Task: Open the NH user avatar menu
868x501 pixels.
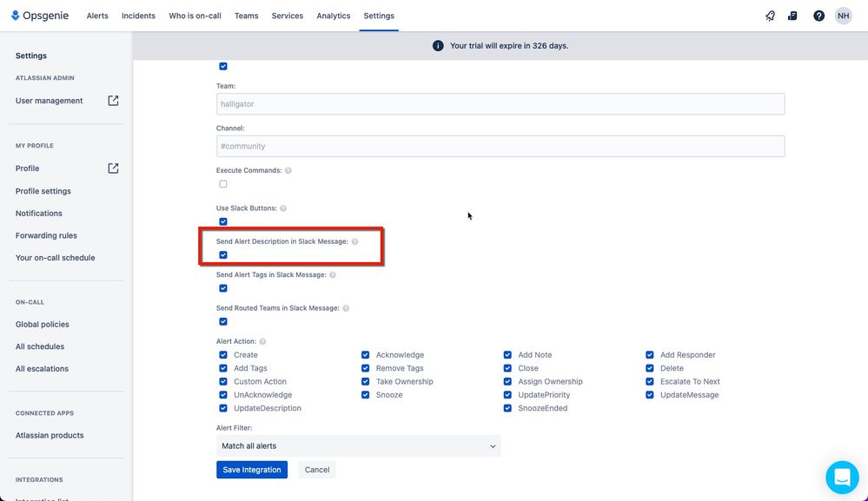Action: [843, 16]
